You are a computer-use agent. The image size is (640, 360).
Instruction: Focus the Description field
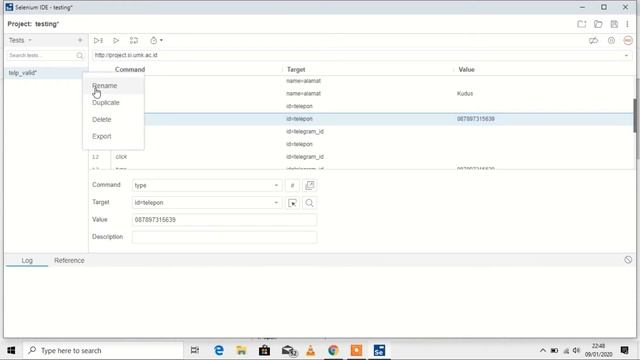(224, 237)
